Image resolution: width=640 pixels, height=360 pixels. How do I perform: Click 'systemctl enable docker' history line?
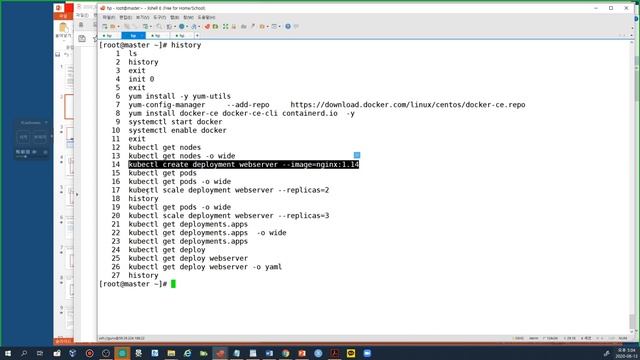click(178, 130)
